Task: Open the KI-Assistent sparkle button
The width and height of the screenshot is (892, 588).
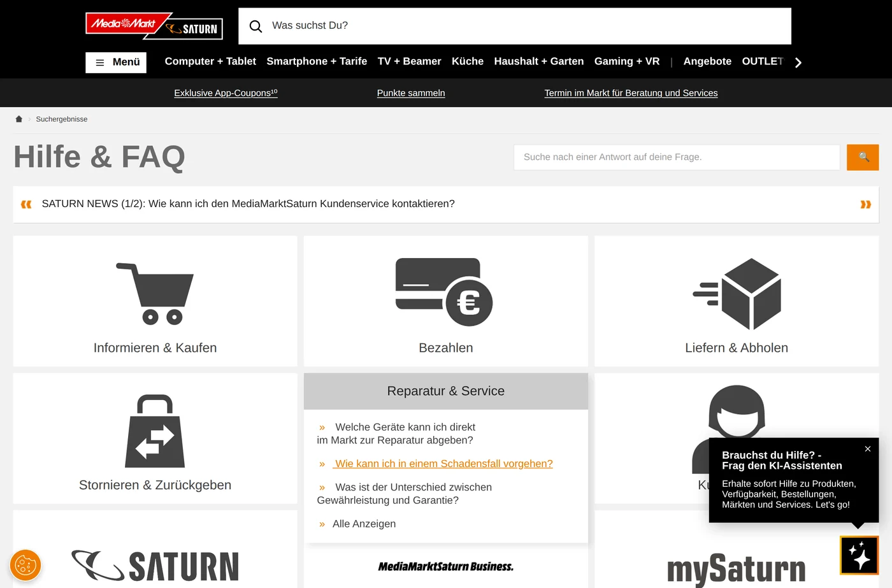Action: [x=860, y=556]
